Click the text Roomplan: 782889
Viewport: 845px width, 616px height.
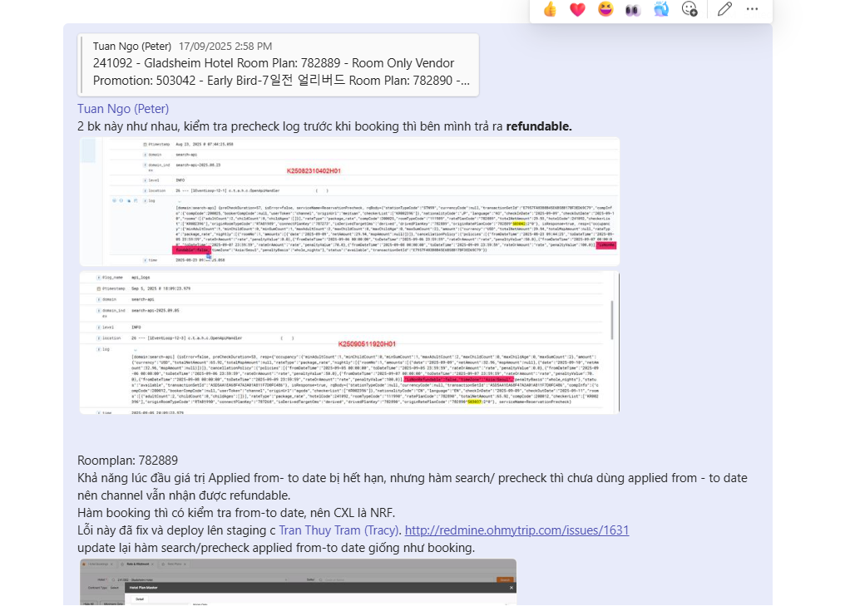(128, 461)
